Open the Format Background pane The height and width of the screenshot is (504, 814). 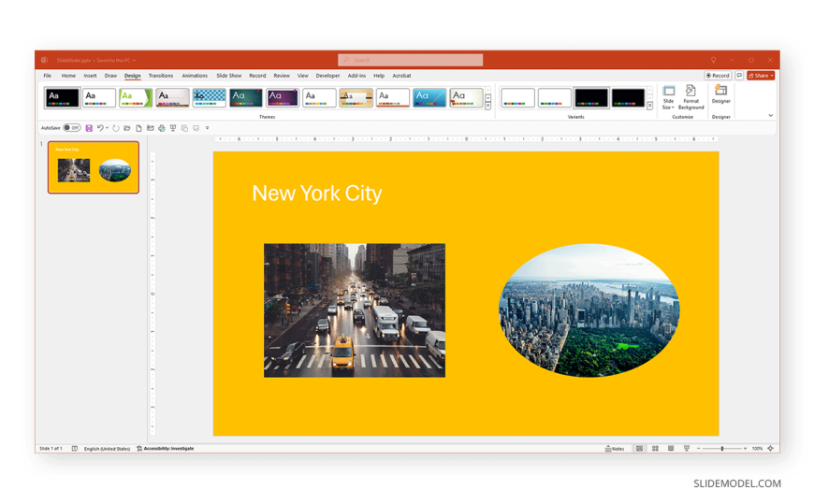tap(691, 97)
